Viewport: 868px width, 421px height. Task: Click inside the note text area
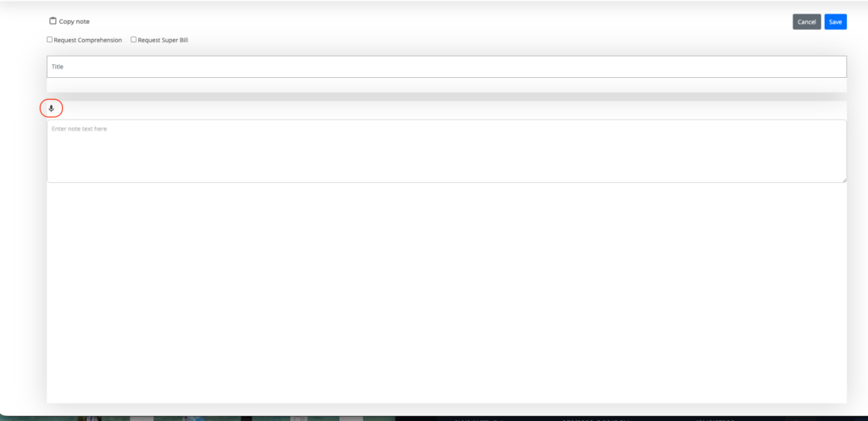point(447,151)
